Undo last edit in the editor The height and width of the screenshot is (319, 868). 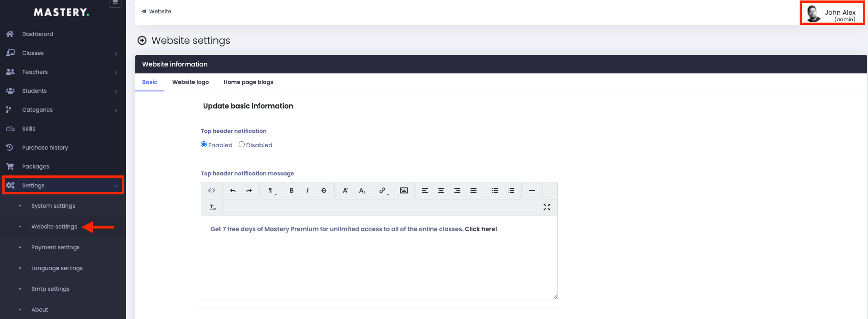(x=233, y=191)
